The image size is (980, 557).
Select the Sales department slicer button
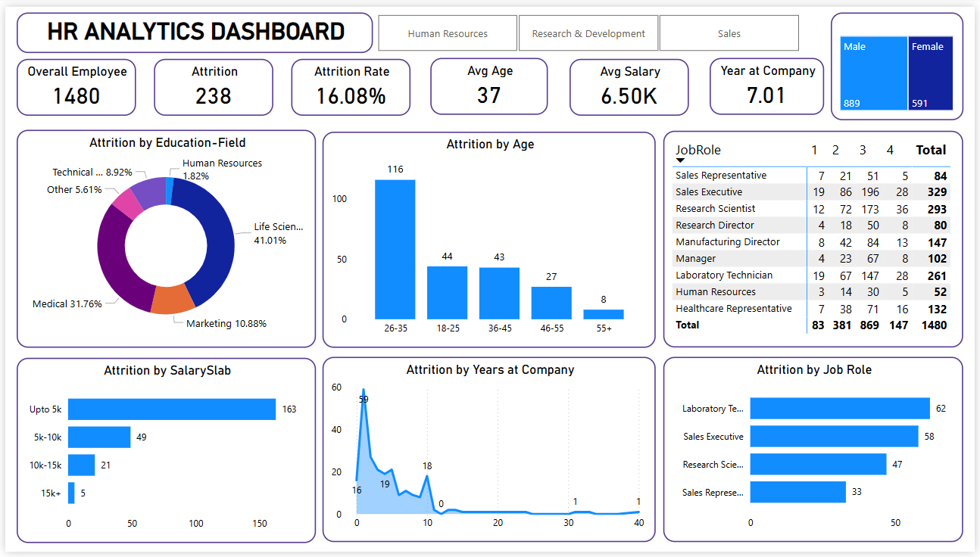729,33
